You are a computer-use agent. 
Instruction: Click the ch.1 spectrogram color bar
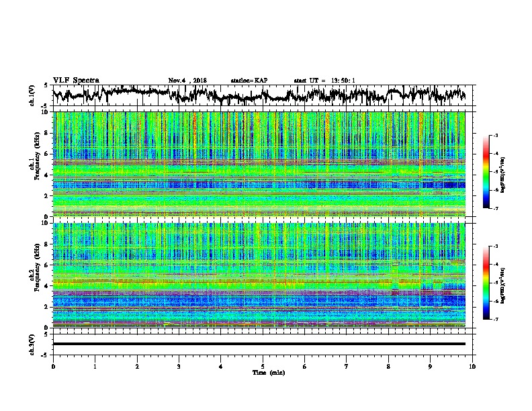(x=486, y=172)
